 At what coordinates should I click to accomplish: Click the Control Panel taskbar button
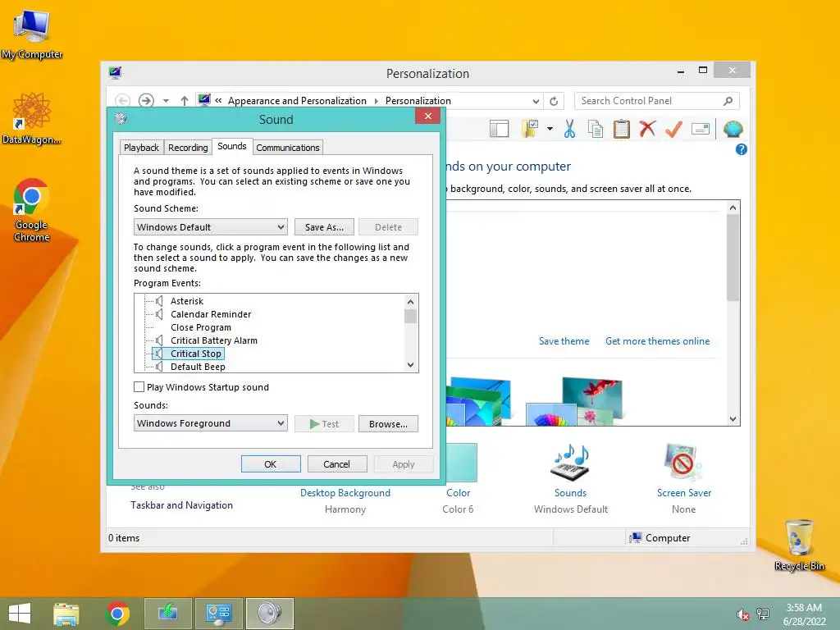pyautogui.click(x=218, y=614)
